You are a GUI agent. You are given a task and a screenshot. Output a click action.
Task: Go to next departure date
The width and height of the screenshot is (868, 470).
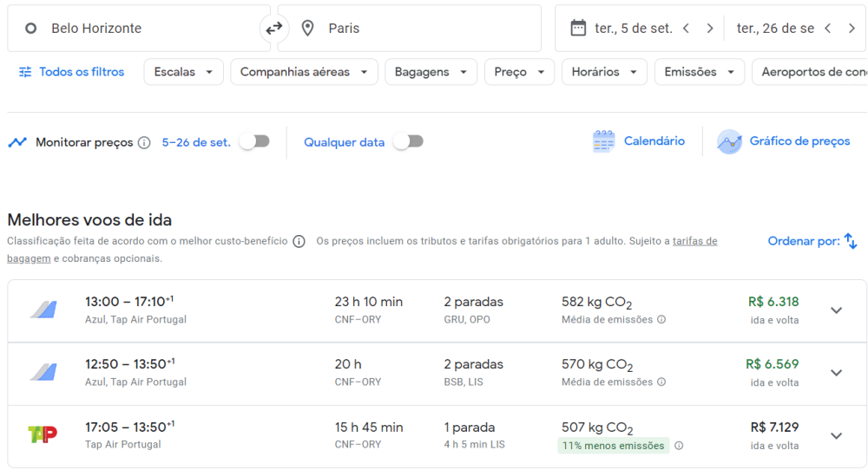[x=710, y=29]
